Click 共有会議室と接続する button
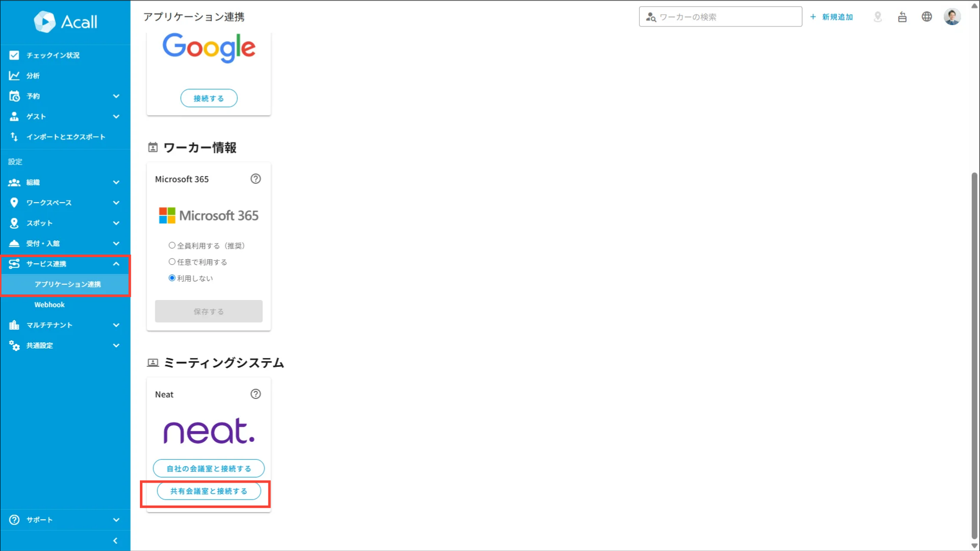The height and width of the screenshot is (551, 980). (x=209, y=491)
